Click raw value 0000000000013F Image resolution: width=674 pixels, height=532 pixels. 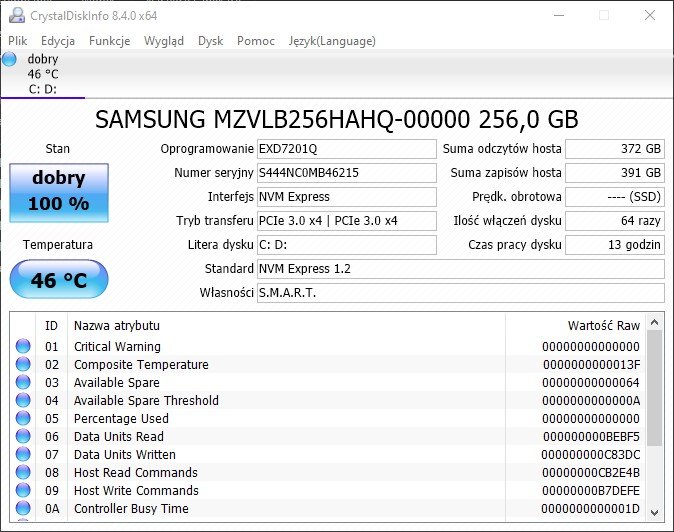point(591,364)
